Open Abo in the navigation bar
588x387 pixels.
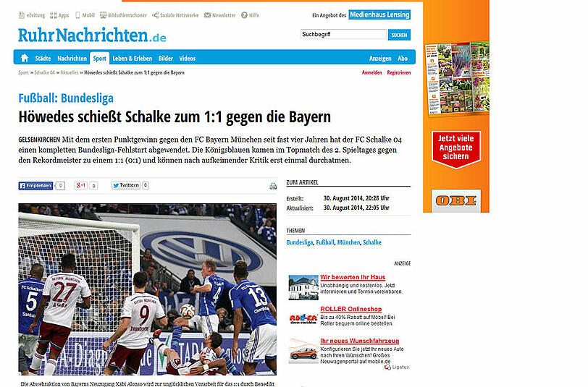tap(403, 59)
